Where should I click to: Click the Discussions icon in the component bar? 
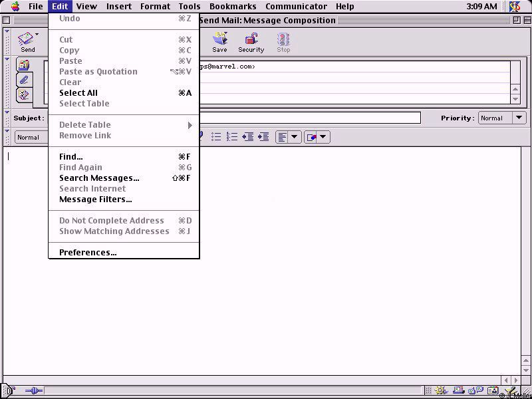(475, 390)
